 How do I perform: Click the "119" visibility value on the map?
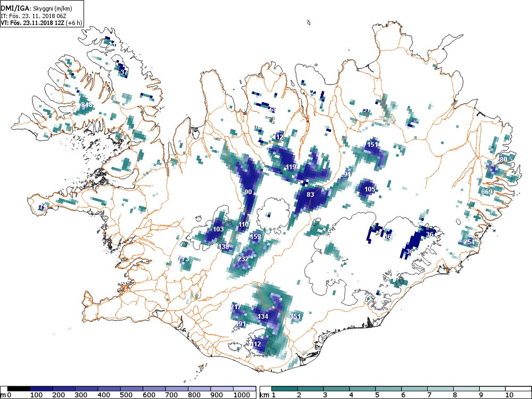point(291,167)
